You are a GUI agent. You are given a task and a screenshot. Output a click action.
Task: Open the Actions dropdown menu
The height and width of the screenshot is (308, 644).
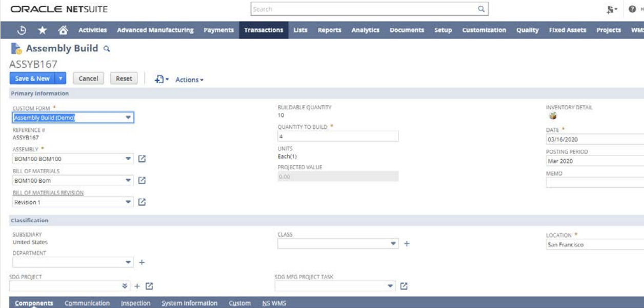coord(189,80)
